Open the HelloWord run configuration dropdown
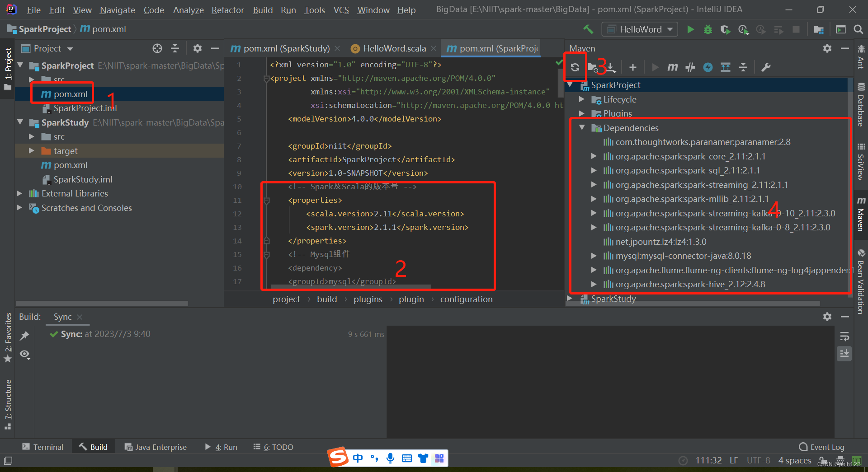 [640, 29]
